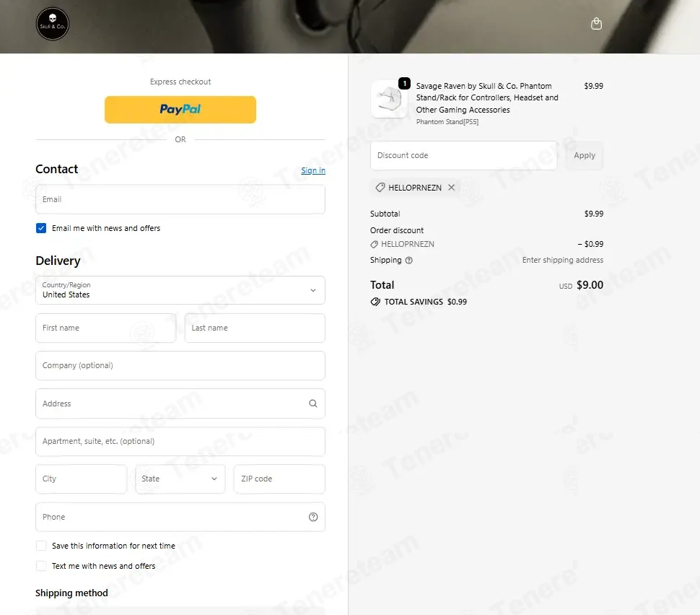Open the Phantom Stand product thumbnail
This screenshot has width=700, height=615.
[389, 99]
